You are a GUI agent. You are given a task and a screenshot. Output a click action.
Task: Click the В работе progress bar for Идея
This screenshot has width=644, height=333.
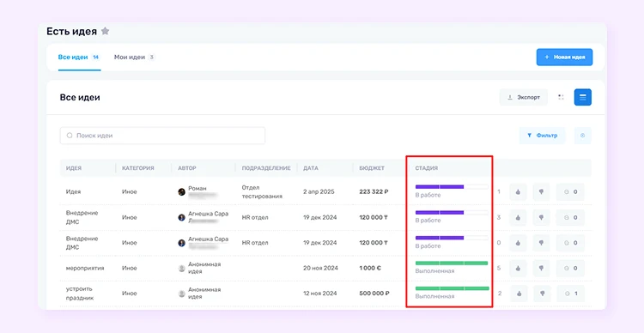(452, 187)
